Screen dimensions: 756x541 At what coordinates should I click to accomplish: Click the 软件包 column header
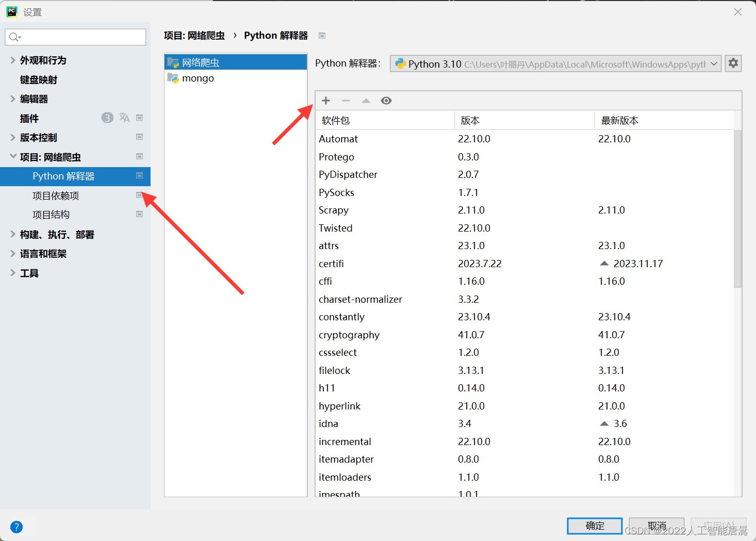[385, 120]
